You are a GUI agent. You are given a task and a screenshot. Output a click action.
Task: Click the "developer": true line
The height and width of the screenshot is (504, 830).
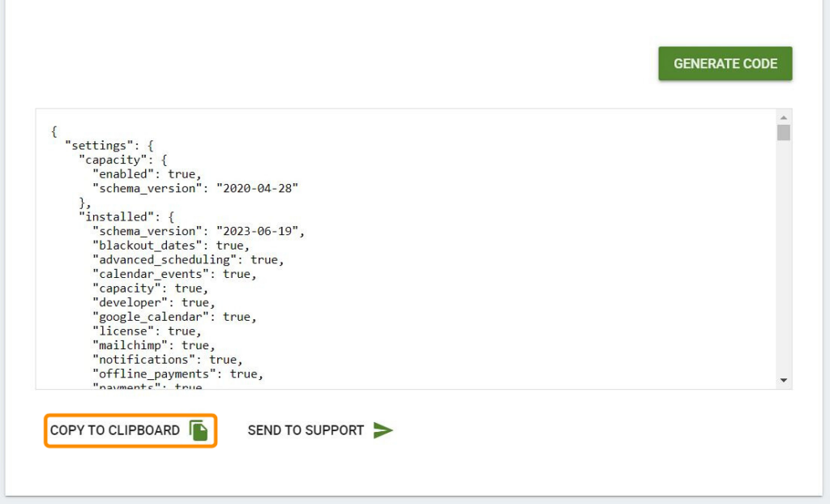[153, 303]
